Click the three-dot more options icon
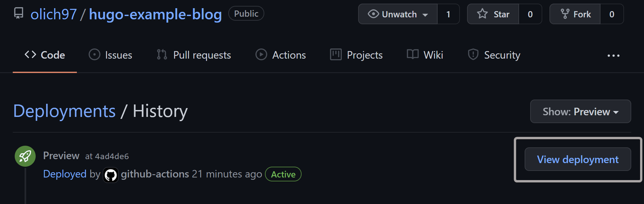644x204 pixels. pos(613,56)
